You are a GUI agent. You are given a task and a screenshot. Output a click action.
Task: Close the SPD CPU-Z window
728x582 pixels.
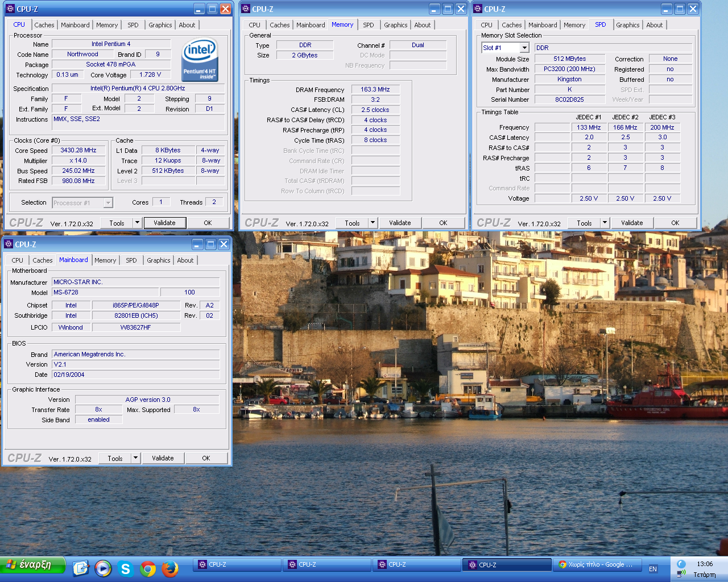[x=693, y=9]
